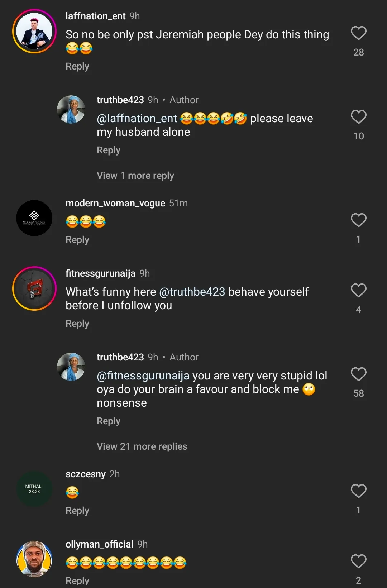Like truthbe423's 'leave my husband alone' reply
This screenshot has width=387, height=588.
click(358, 117)
